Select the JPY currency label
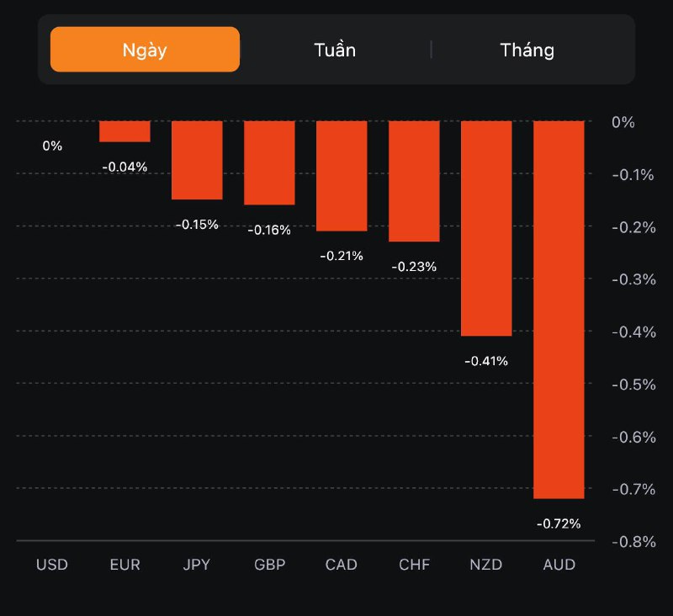The image size is (673, 616). pos(197,565)
